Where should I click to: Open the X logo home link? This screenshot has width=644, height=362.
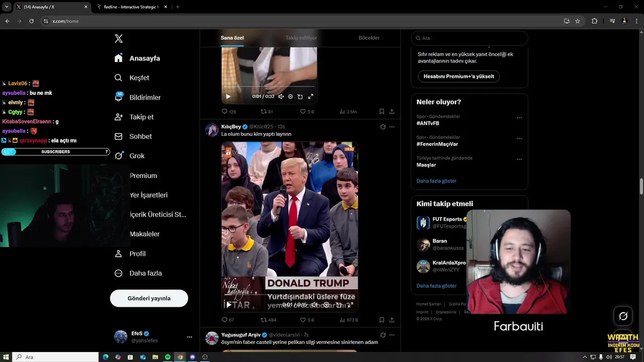119,39
